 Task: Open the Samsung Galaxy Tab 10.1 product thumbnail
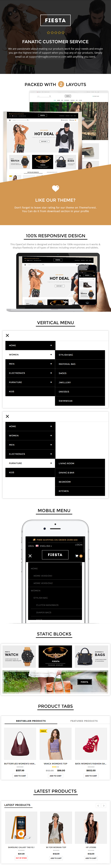21,827
